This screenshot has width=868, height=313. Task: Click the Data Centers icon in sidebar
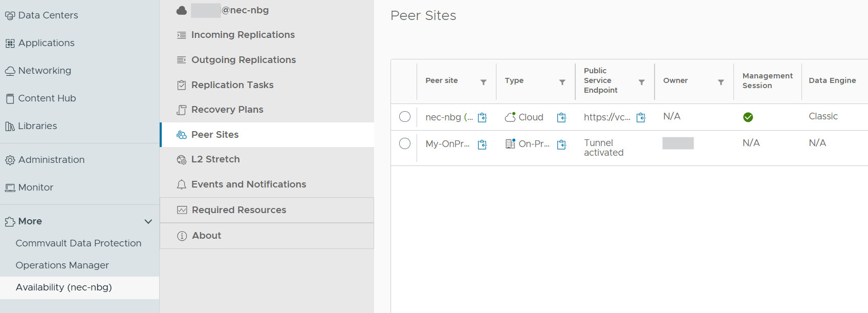pos(10,16)
